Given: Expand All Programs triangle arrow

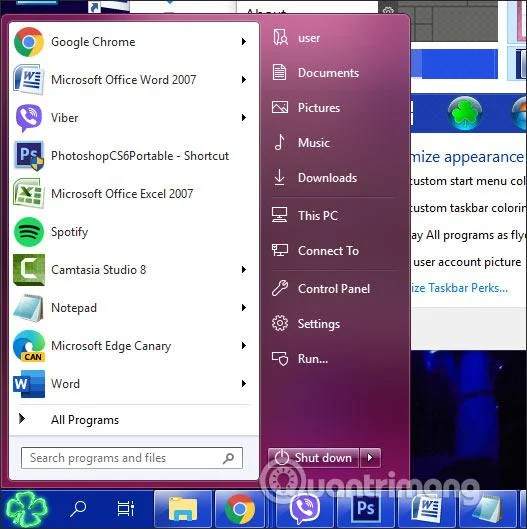Looking at the screenshot, I should click(22, 419).
